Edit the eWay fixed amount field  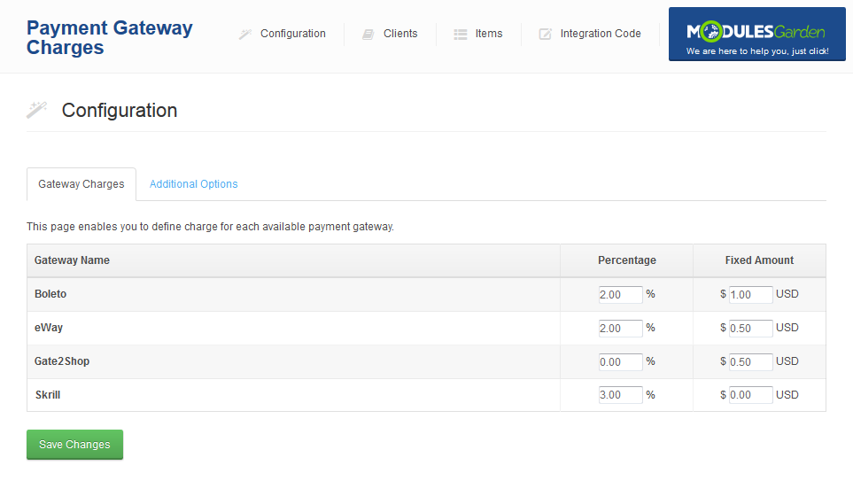(750, 329)
